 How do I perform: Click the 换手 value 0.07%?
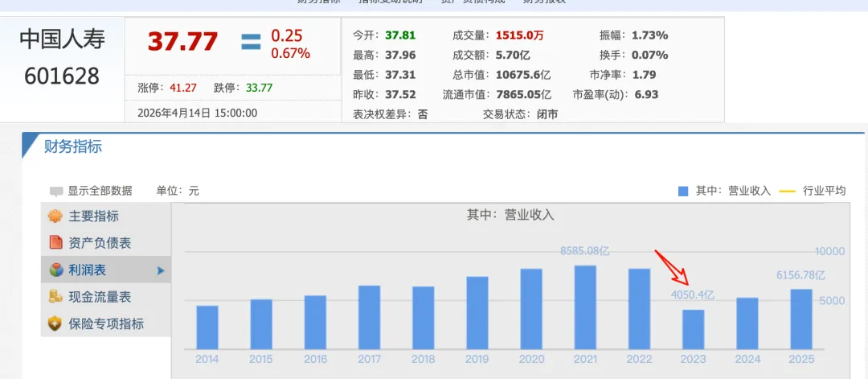tap(650, 55)
